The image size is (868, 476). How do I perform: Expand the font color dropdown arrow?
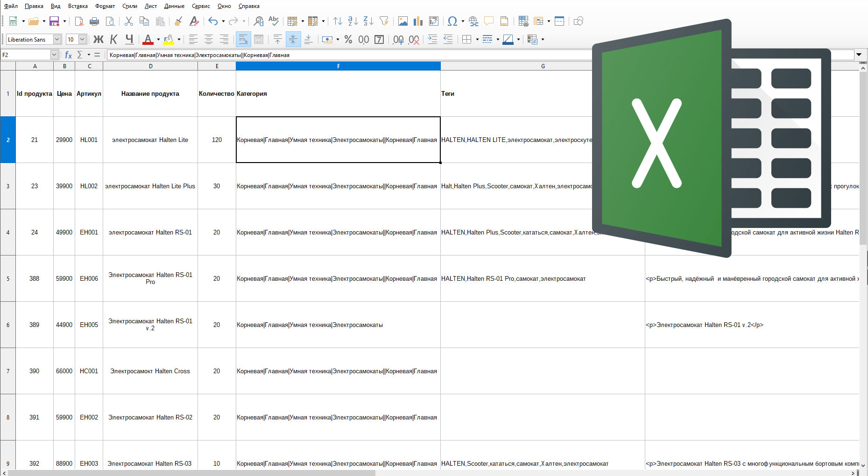coord(158,39)
